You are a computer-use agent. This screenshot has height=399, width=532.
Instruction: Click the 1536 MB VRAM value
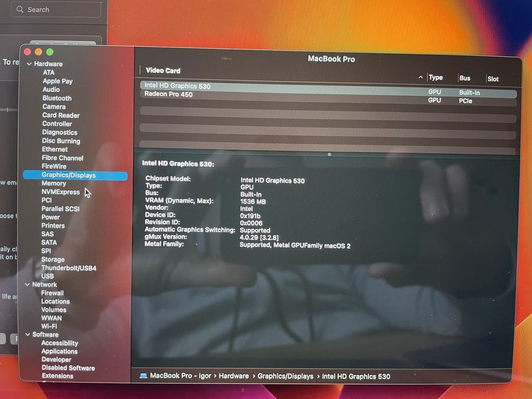point(253,202)
